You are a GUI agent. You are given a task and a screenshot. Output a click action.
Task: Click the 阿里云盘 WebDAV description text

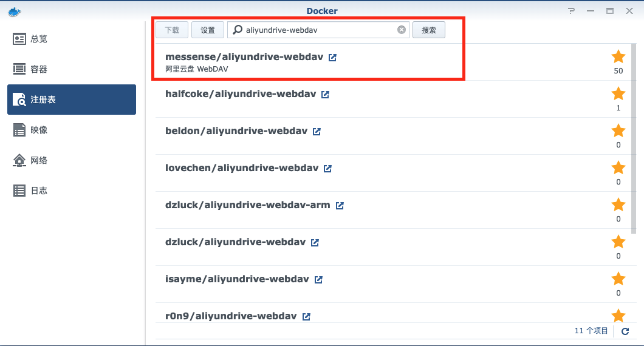pos(197,69)
